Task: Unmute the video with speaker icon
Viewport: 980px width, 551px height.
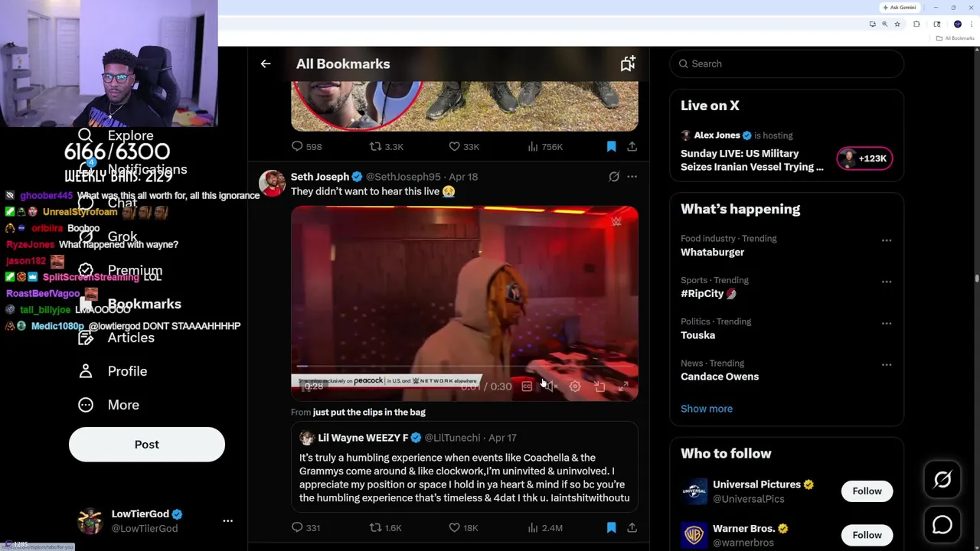Action: [550, 386]
